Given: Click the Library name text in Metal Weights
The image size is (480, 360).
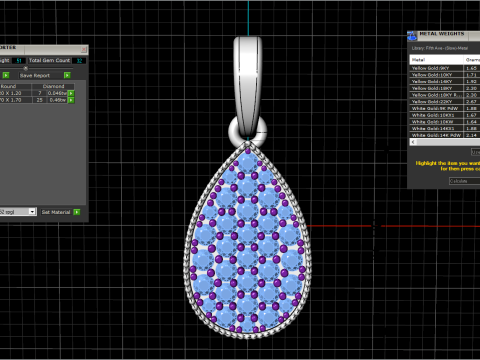Looking at the screenshot, I should click(x=439, y=48).
